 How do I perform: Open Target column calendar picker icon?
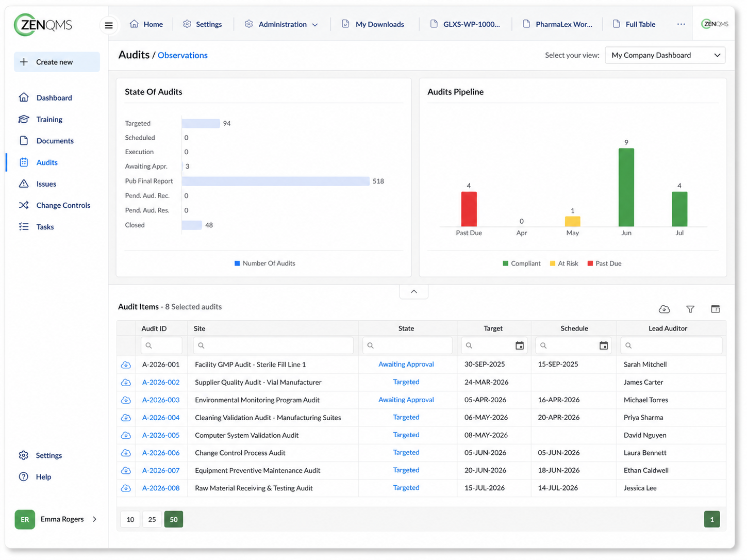[x=520, y=345]
